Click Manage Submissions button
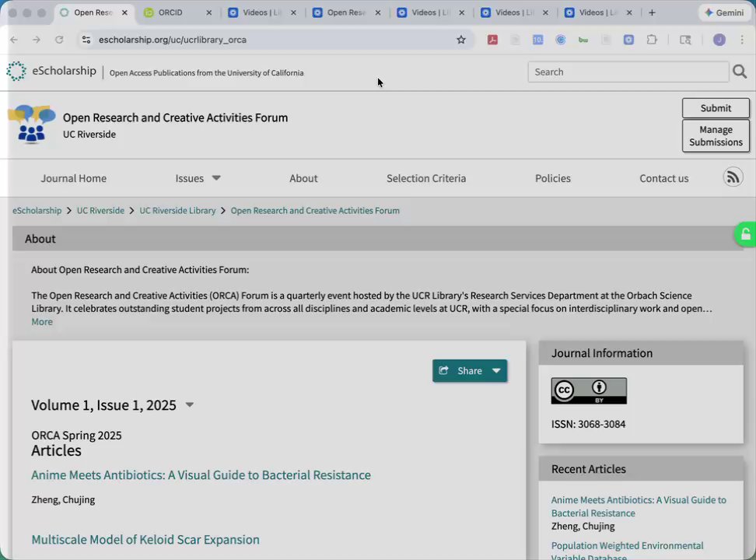 coord(716,135)
